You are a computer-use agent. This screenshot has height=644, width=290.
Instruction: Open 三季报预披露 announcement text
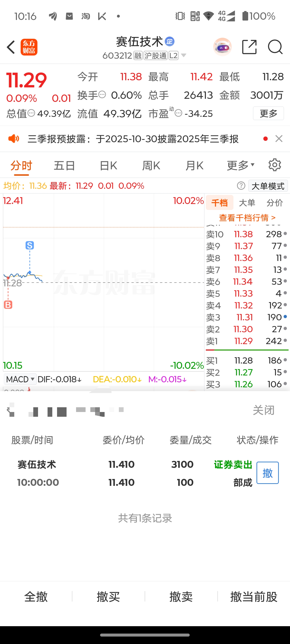133,139
